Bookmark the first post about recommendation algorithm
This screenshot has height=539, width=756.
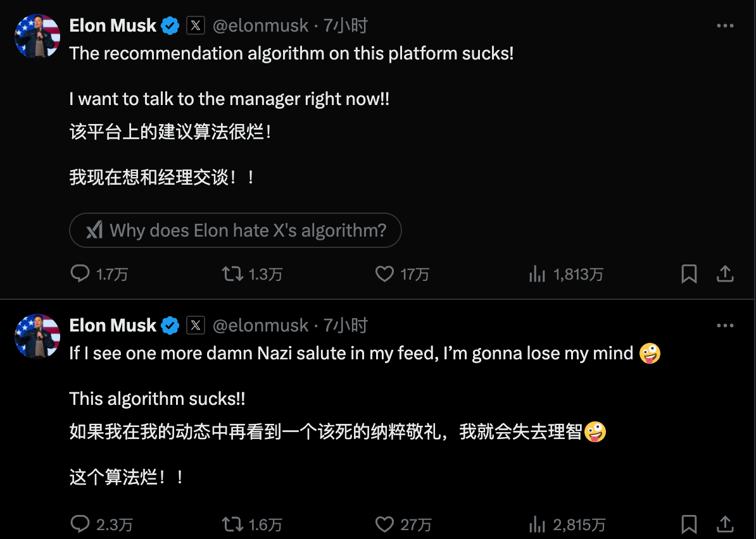pos(689,273)
